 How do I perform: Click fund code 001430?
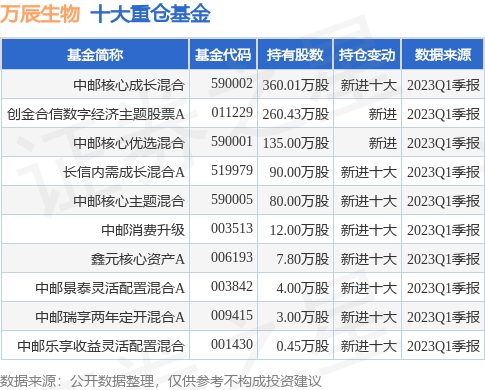232,344
